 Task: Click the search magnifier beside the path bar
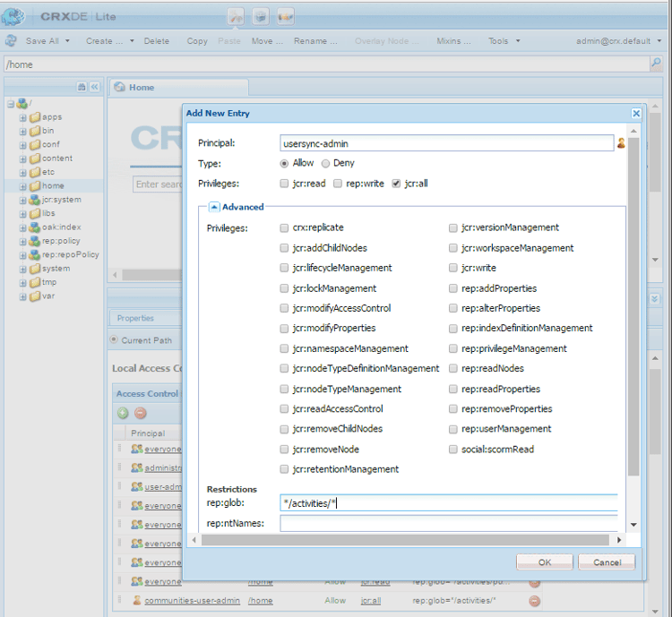[657, 64]
